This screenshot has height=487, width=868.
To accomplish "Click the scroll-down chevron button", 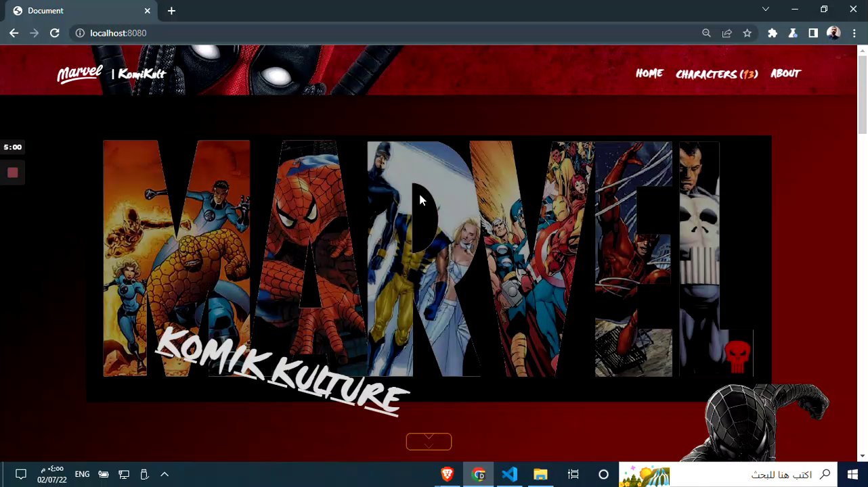I will tap(429, 442).
